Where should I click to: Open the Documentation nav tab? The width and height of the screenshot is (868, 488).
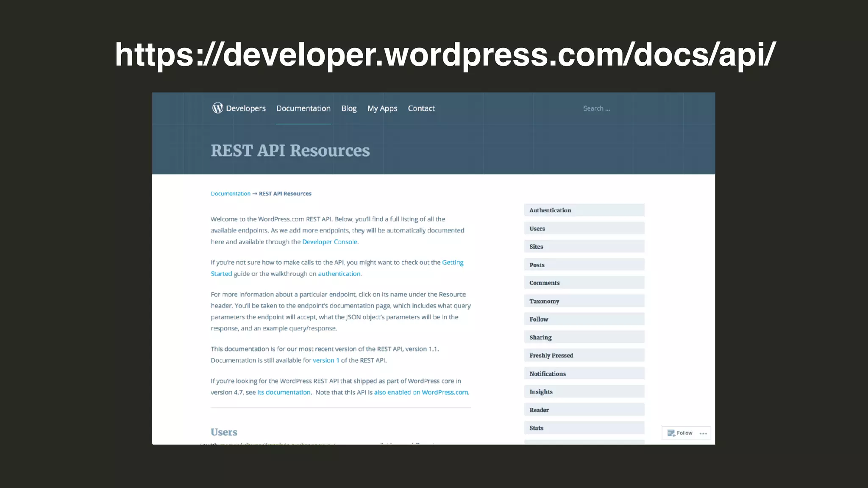click(x=303, y=108)
